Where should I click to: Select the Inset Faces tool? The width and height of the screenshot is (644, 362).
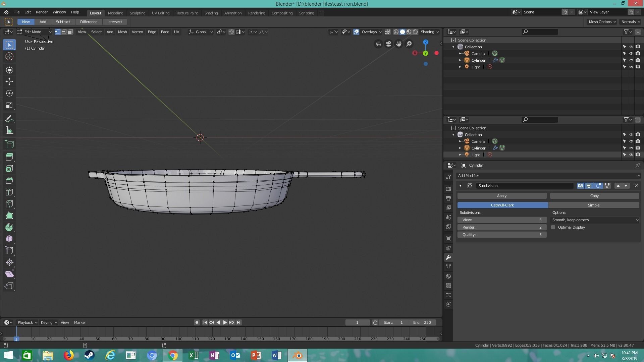coord(9,169)
